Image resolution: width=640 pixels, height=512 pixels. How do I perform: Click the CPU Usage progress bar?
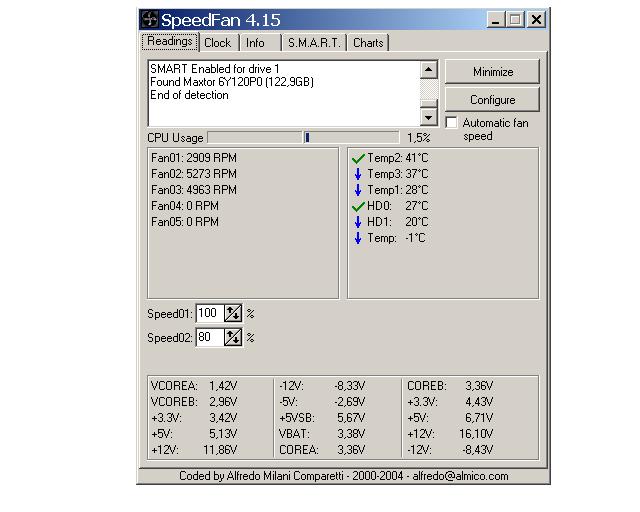[303, 138]
